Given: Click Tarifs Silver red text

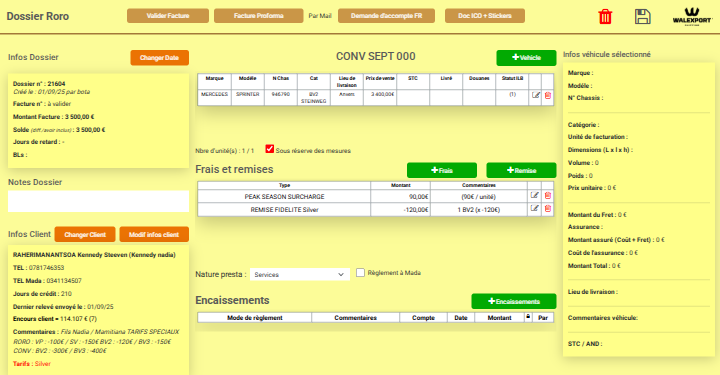Looking at the screenshot, I should (32, 364).
